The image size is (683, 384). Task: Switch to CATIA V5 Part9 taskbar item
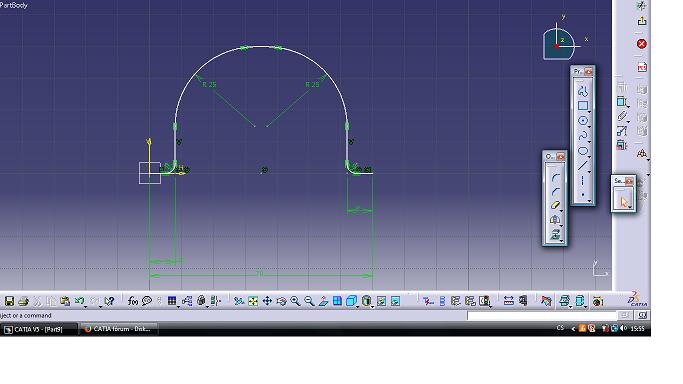click(x=39, y=329)
